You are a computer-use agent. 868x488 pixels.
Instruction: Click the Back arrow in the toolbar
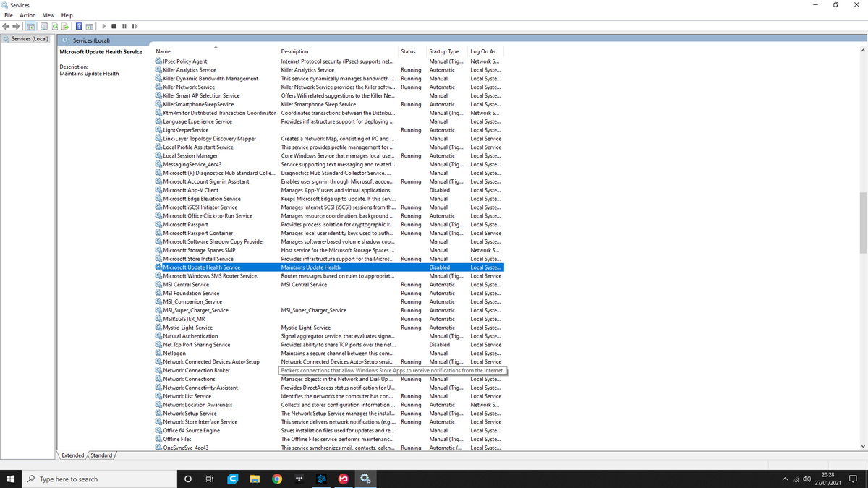(7, 27)
